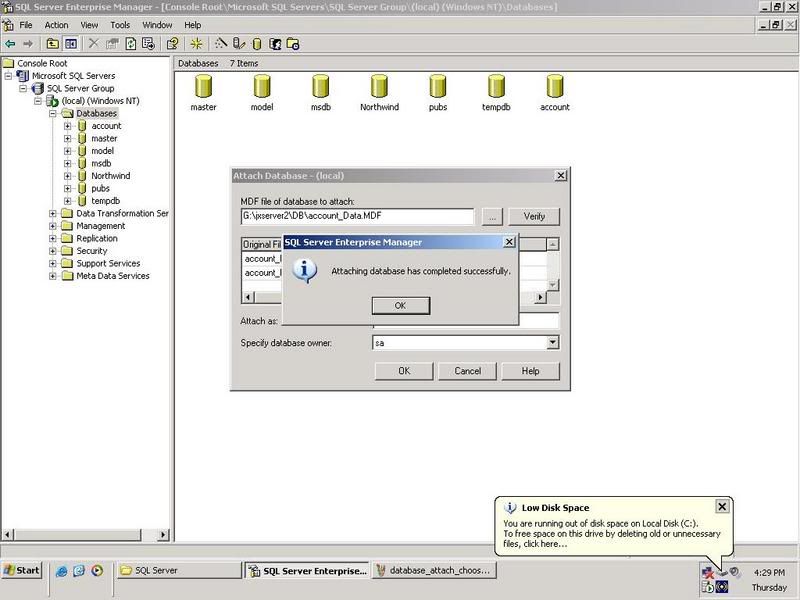Select Meta Data Services in the tree

click(113, 276)
